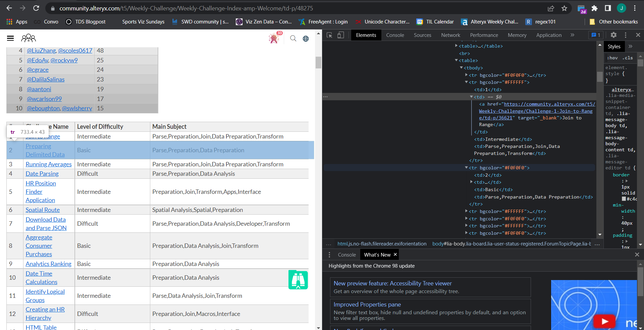Click the @DalilaSalinas user link
The width and height of the screenshot is (644, 330).
46,79
